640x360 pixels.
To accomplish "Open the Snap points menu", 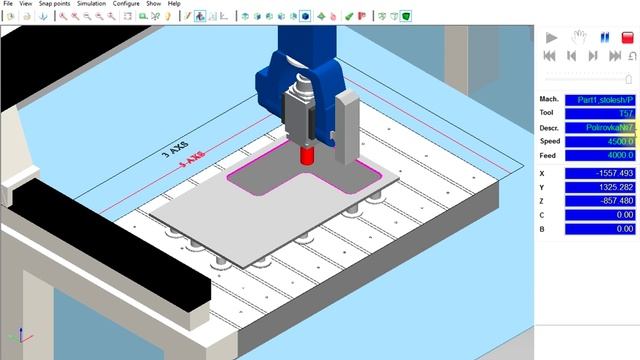I will pos(54,3).
